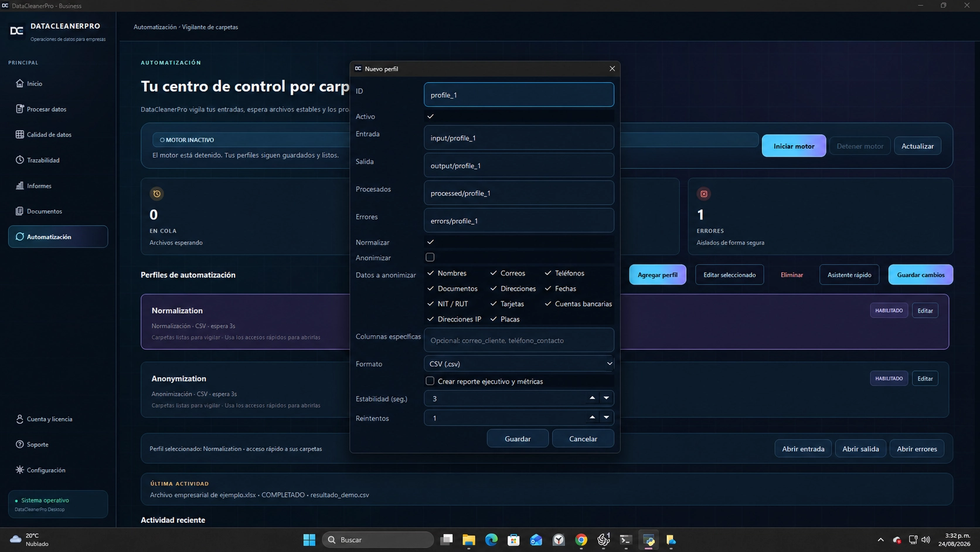
Task: Click the Errores red X icon
Action: point(704,194)
